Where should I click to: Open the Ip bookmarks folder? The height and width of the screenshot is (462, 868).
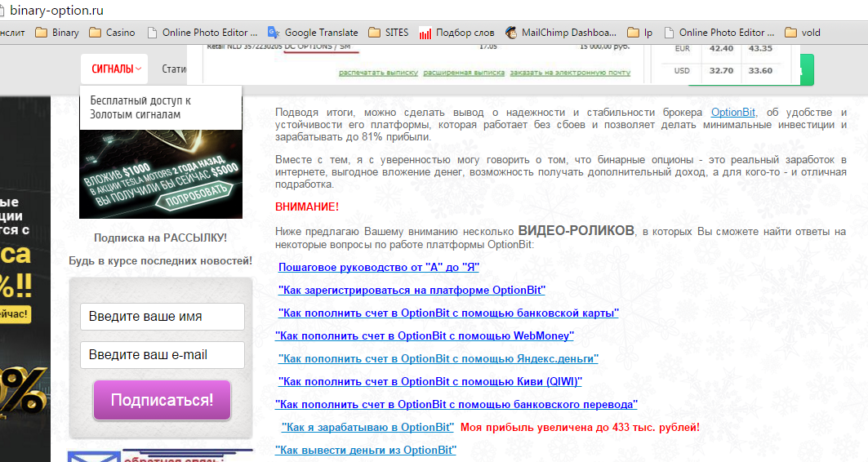click(x=640, y=33)
